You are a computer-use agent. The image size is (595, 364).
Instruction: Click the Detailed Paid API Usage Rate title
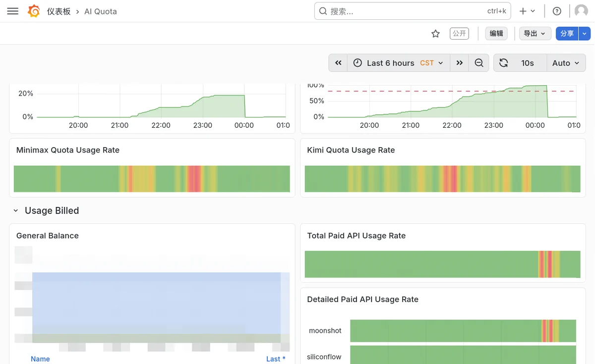pos(362,299)
